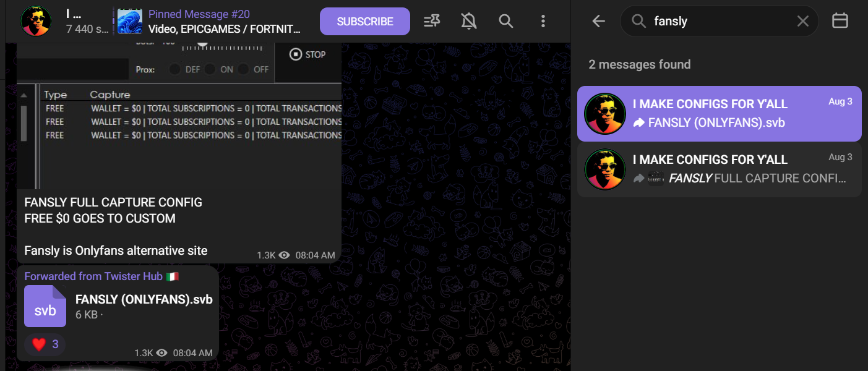868x371 pixels.
Task: Click 2 messages found label
Action: [x=640, y=64]
